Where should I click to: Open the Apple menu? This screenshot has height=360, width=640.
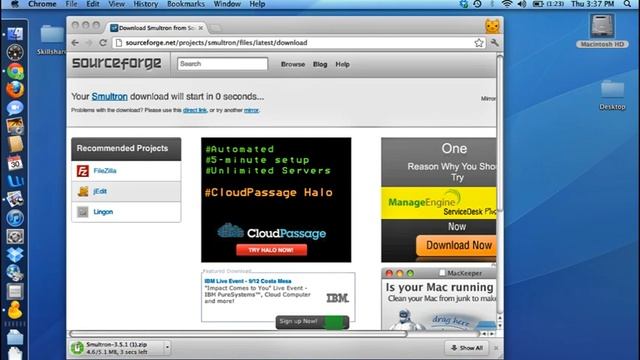tap(14, 4)
